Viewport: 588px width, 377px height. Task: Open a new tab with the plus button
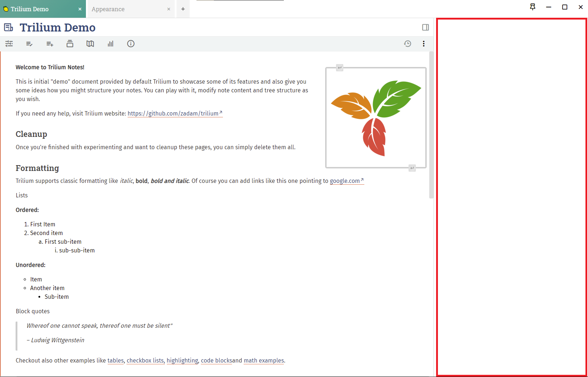(183, 9)
